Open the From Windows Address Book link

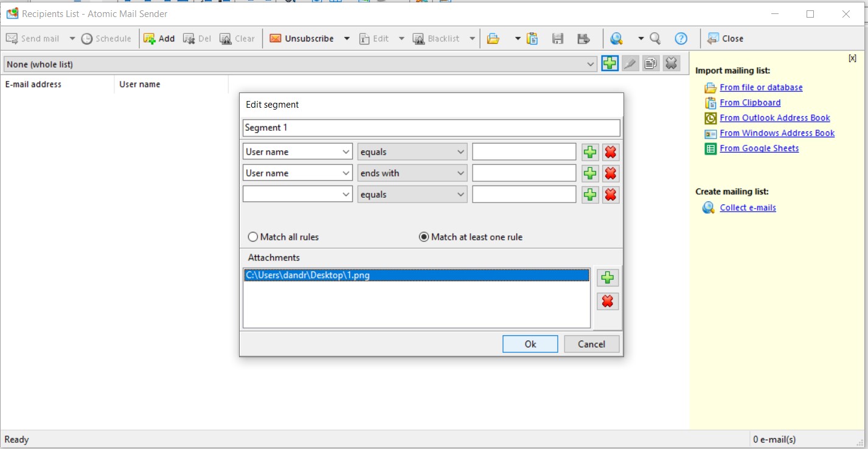tap(777, 133)
